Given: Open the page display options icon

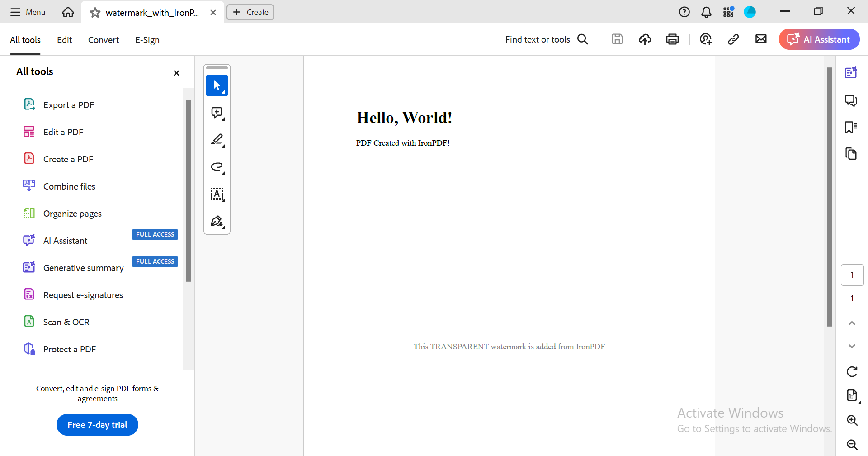Looking at the screenshot, I should pos(852,396).
